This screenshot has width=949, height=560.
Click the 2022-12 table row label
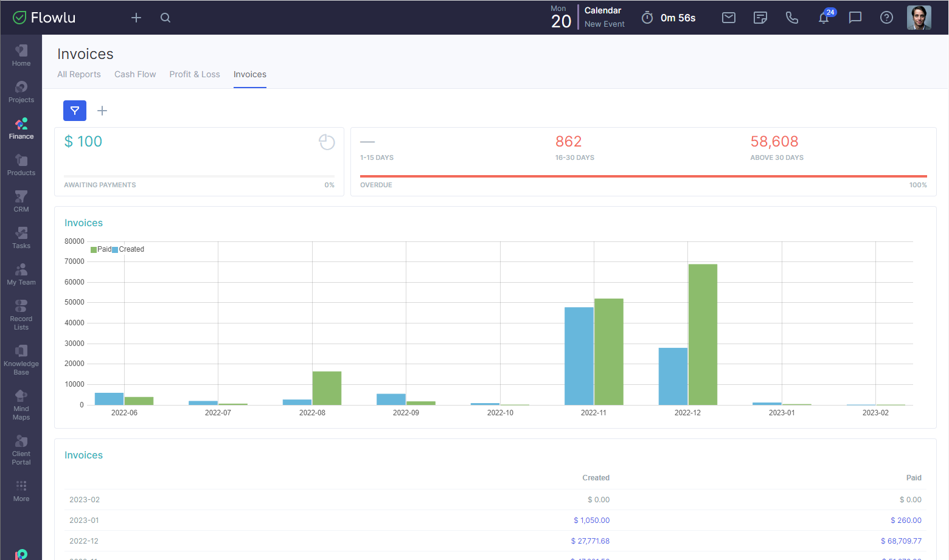click(x=84, y=541)
